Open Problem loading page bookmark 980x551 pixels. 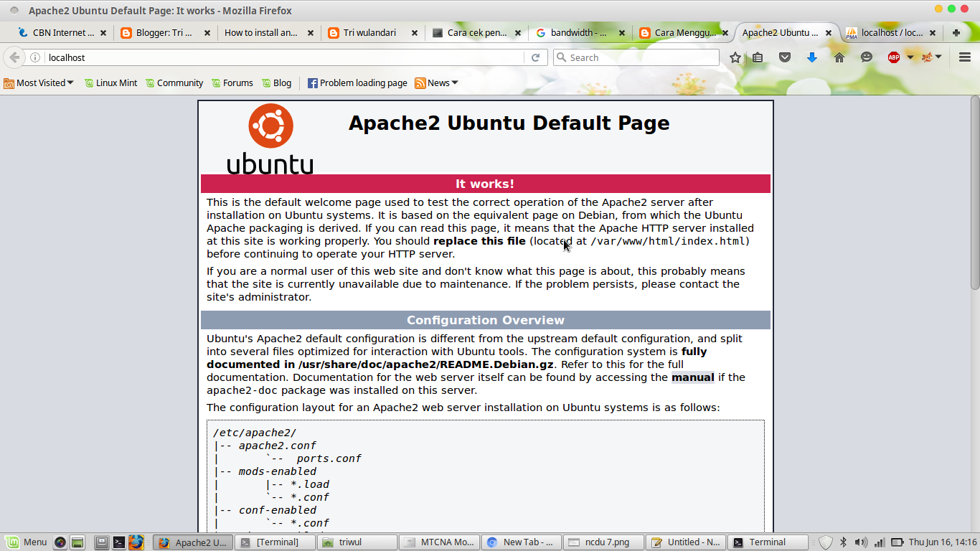pyautogui.click(x=357, y=83)
